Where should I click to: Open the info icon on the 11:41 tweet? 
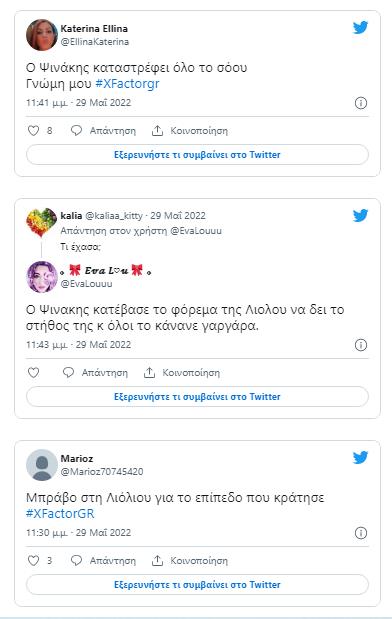click(360, 103)
